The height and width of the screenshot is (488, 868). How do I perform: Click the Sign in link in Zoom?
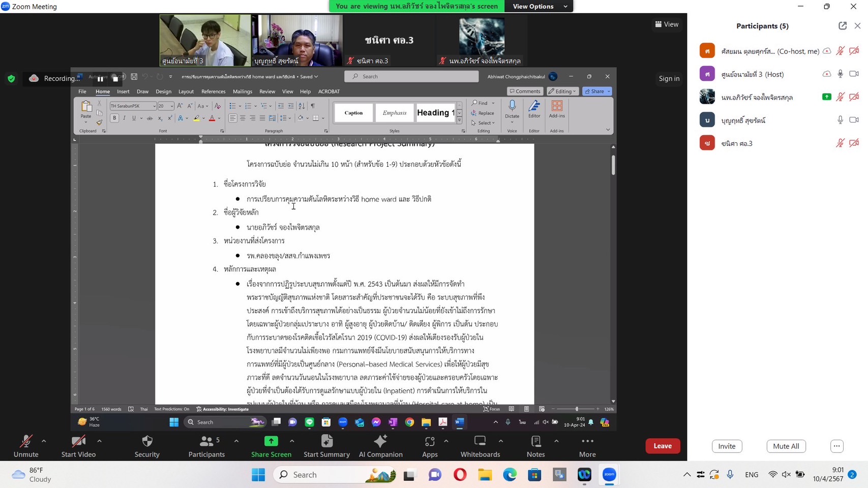coord(669,78)
